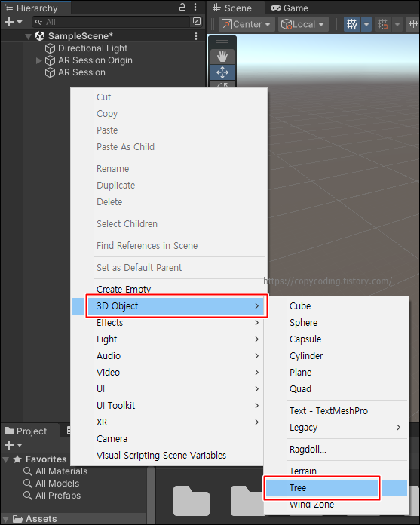This screenshot has width=420, height=525.
Task: Create a Terrain object
Action: [336, 471]
